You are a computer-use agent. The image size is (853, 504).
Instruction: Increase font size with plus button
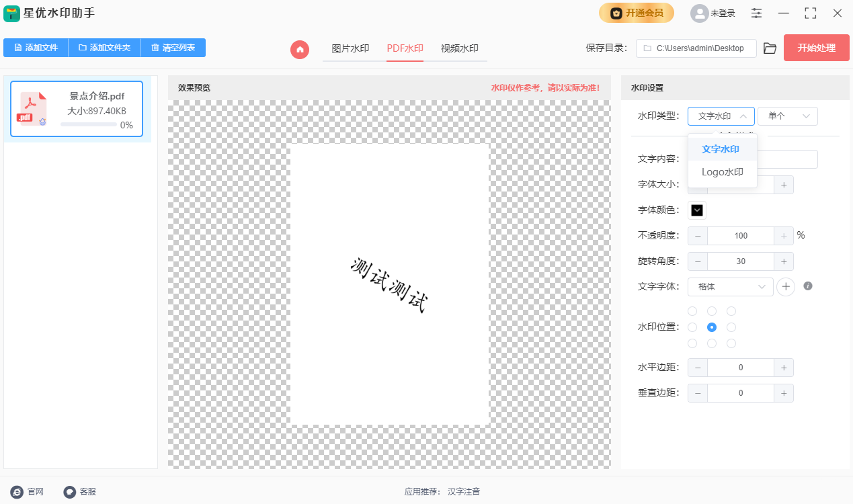point(784,185)
